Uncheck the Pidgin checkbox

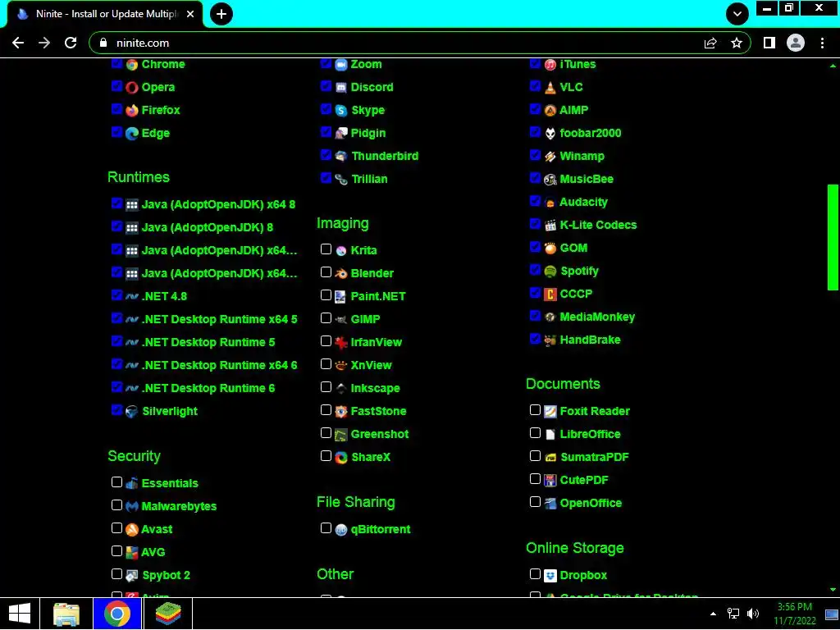326,132
